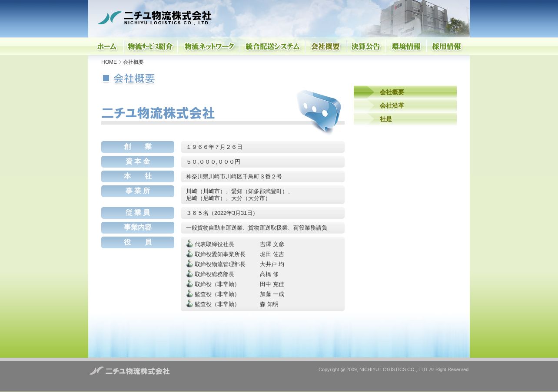Click the HOME breadcrumb link
This screenshot has width=558, height=392.
pos(109,62)
